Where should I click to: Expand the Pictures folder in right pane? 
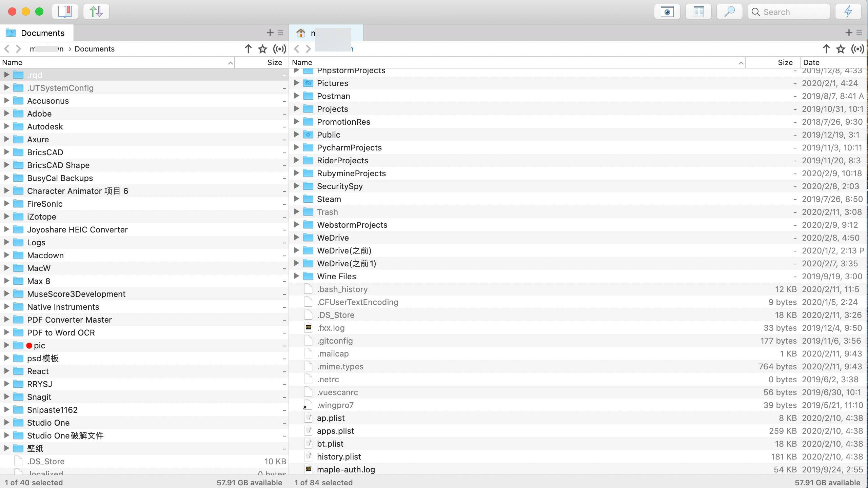pyautogui.click(x=296, y=83)
